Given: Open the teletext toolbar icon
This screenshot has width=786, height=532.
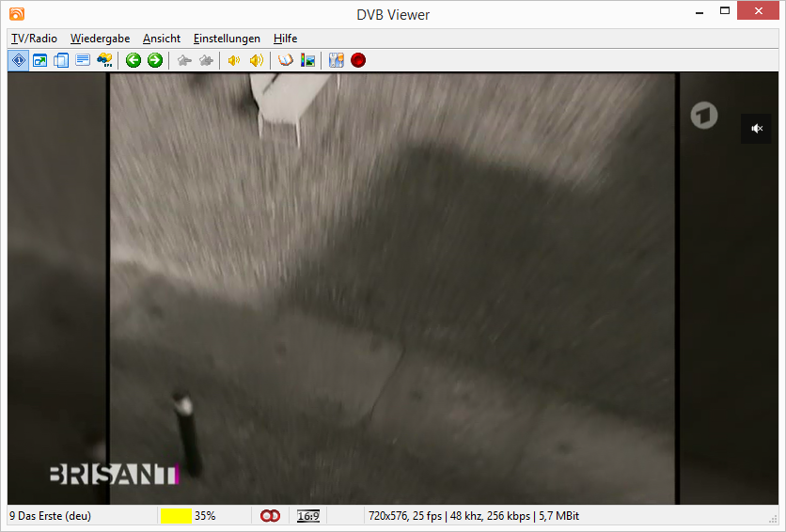Looking at the screenshot, I should [83, 60].
